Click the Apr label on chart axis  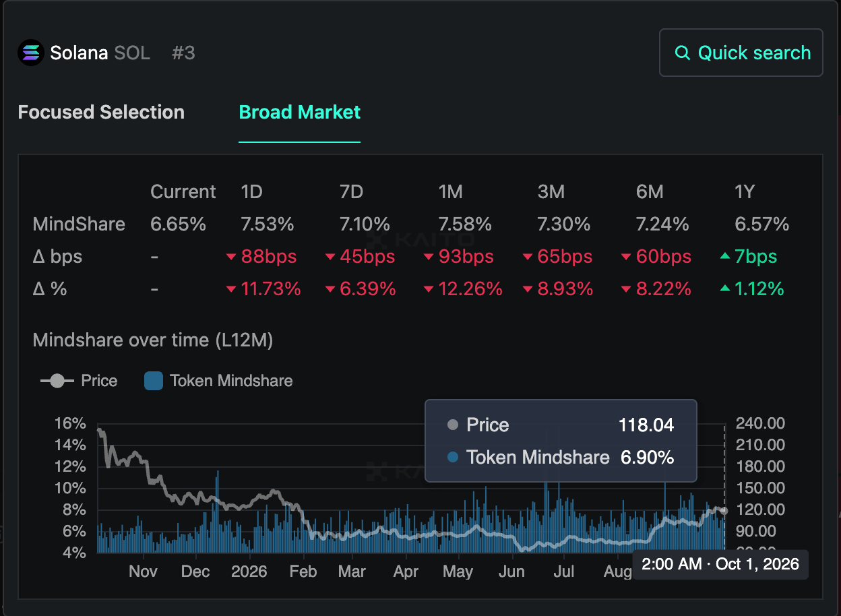pos(406,572)
